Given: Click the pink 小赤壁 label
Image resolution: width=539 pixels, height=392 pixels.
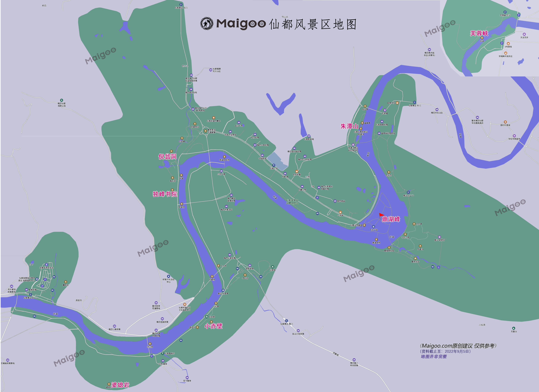Looking at the screenshot, I should pos(213,326).
